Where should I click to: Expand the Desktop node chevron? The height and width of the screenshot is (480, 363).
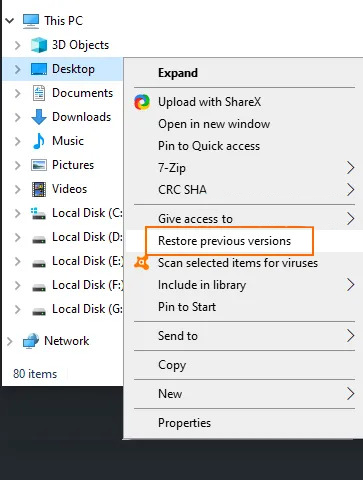click(x=18, y=69)
